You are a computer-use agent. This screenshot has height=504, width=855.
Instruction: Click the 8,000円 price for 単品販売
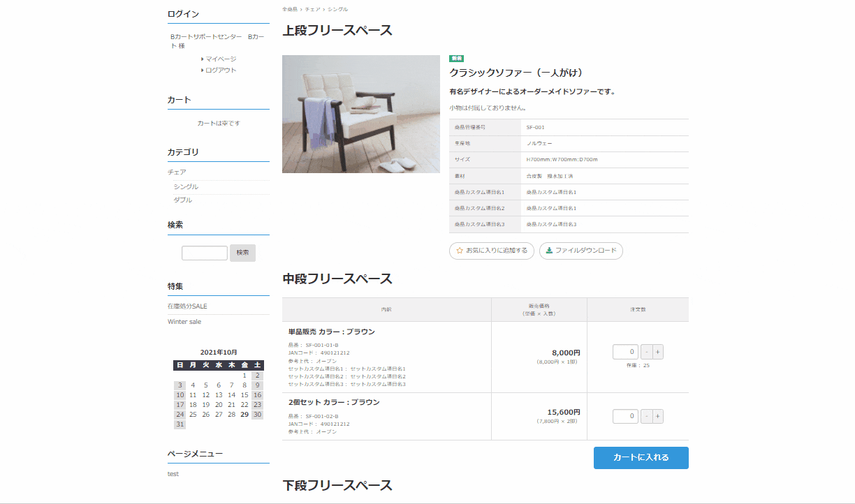566,353
